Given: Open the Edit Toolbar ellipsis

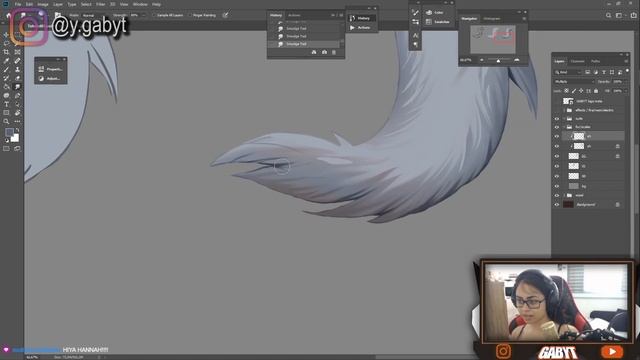Looking at the screenshot, I should (17, 121).
